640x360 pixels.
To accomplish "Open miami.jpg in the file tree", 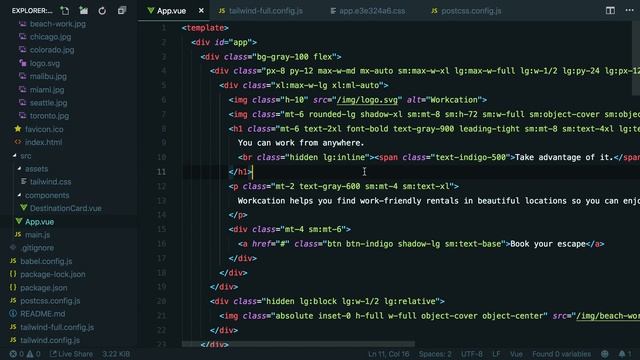I will point(47,89).
